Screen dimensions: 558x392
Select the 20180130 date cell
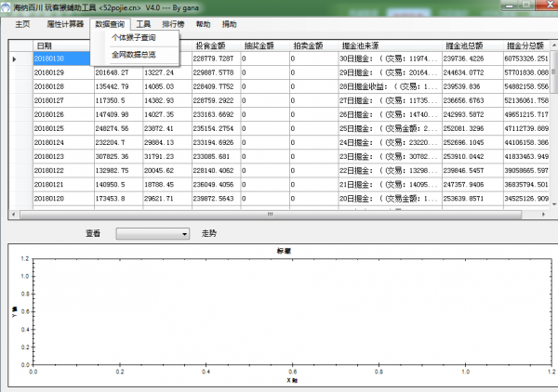tap(60, 59)
